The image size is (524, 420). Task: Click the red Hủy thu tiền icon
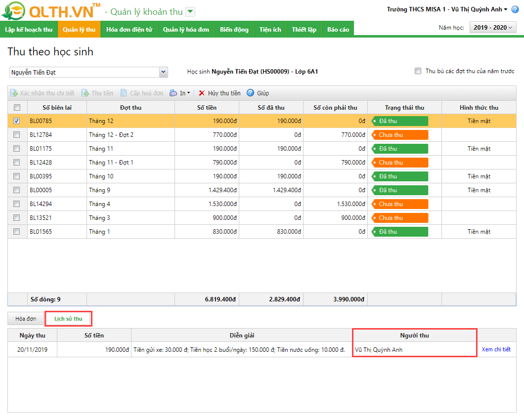[202, 93]
